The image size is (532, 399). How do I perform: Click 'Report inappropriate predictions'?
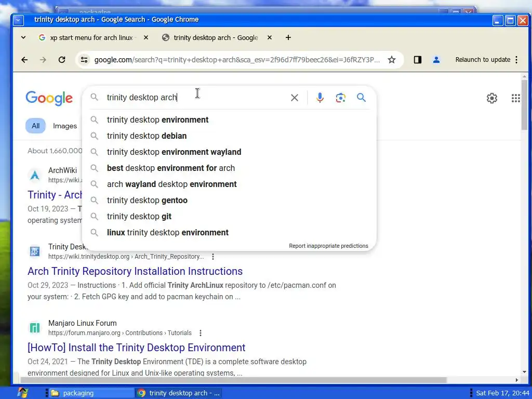click(328, 246)
